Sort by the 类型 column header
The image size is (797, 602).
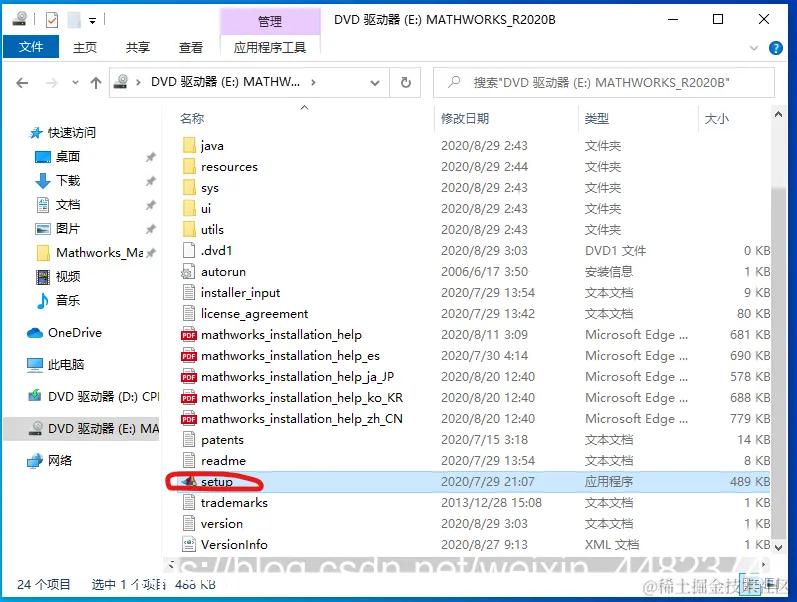[597, 118]
